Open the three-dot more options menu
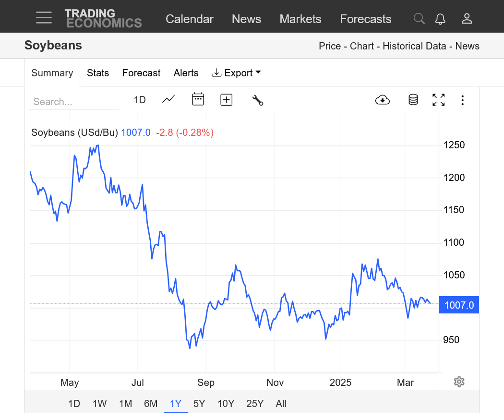Screen dimensions: 504x420 point(462,100)
